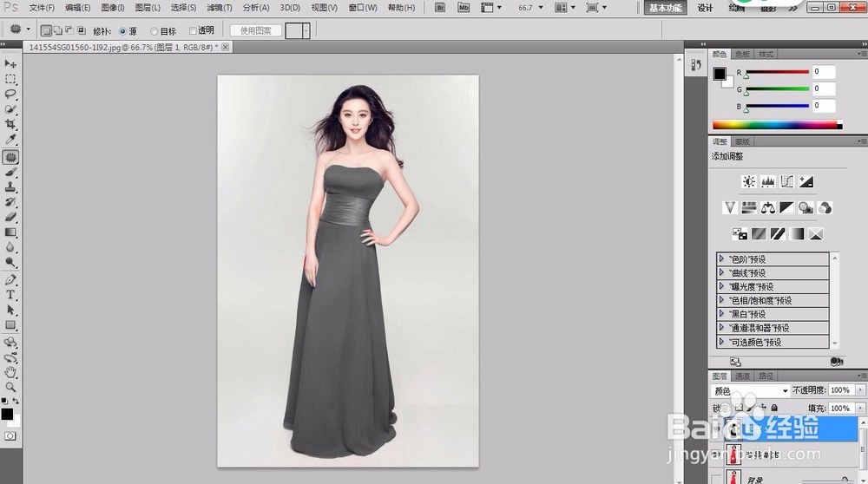868x484 pixels.
Task: Select New Selection mode button
Action: [47, 31]
